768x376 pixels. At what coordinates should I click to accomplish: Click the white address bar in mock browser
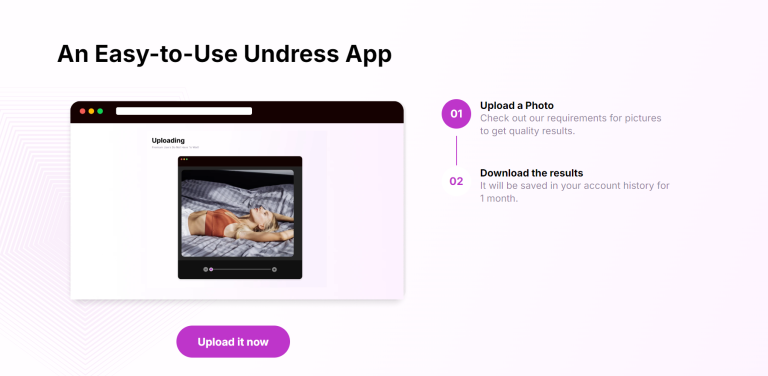[184, 111]
